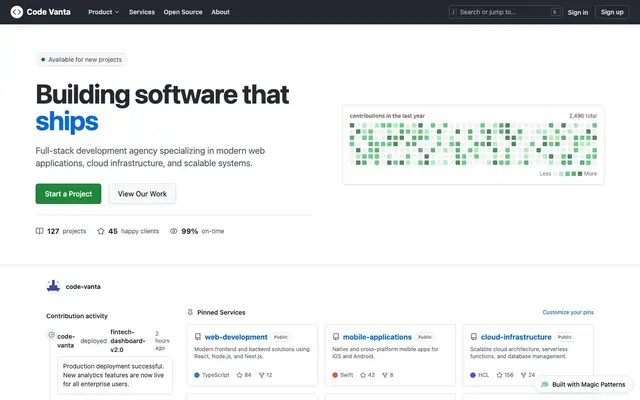
Task: Click the Sign in link
Action: click(x=578, y=12)
